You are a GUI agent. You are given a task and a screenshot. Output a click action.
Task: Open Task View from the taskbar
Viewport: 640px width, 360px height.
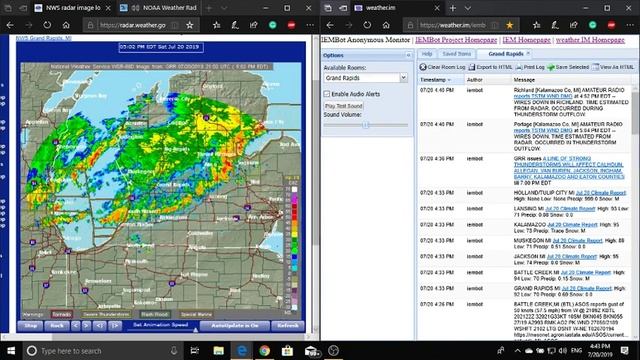point(195,351)
